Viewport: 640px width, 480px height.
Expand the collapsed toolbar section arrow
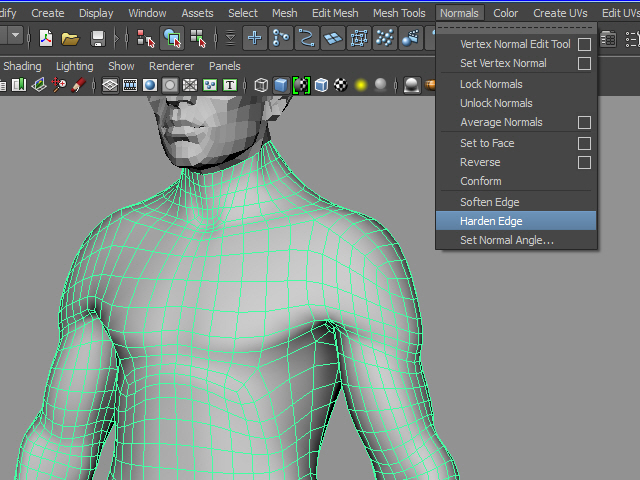(117, 39)
